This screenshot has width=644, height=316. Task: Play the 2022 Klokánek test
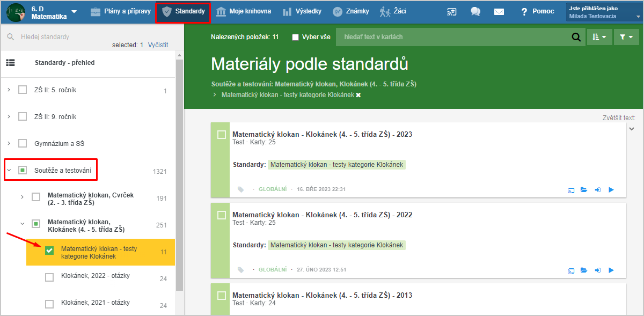(x=611, y=270)
